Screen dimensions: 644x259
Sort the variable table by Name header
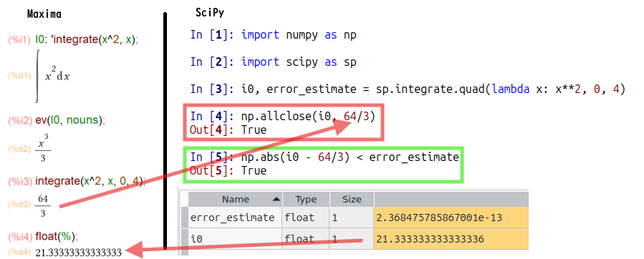coord(236,200)
